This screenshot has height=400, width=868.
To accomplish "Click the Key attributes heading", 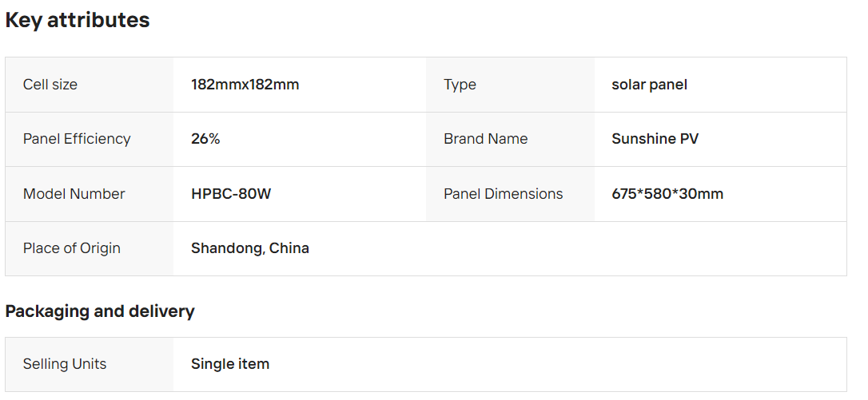I will click(x=78, y=21).
